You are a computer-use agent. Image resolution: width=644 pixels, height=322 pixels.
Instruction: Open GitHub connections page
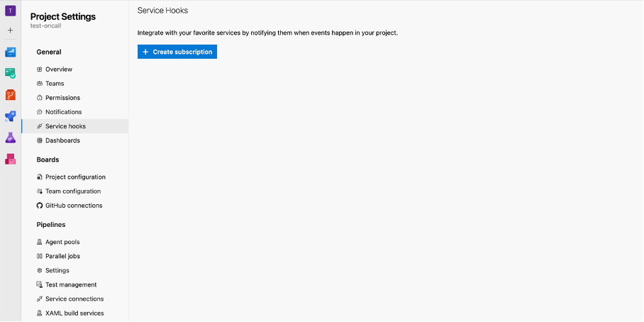74,206
